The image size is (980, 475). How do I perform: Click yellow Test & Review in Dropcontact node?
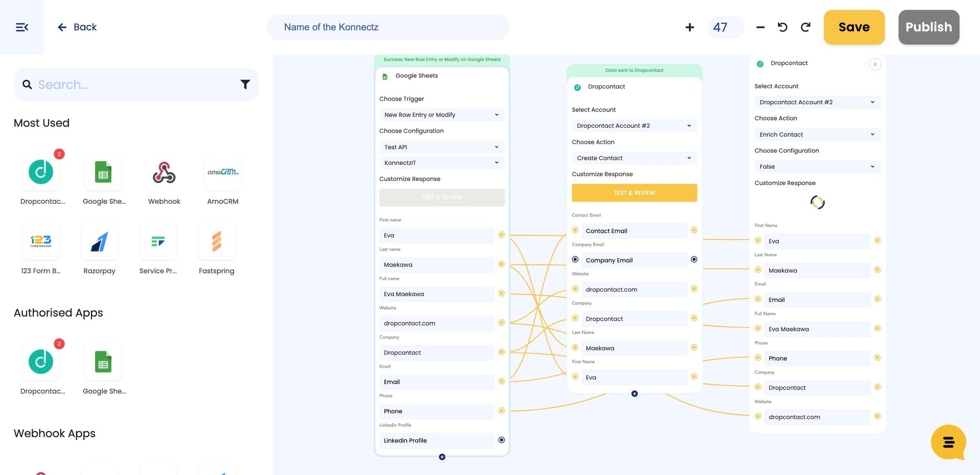[634, 193]
